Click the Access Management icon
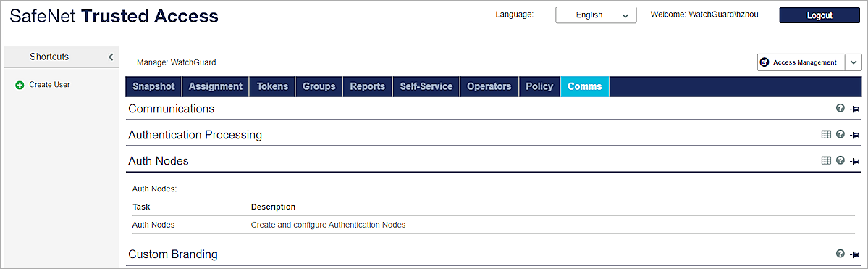Screen dimensions: 868x269 (765, 62)
